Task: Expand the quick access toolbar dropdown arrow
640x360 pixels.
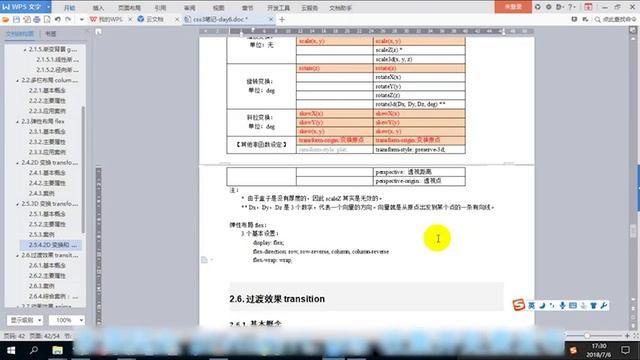Action: (x=82, y=19)
